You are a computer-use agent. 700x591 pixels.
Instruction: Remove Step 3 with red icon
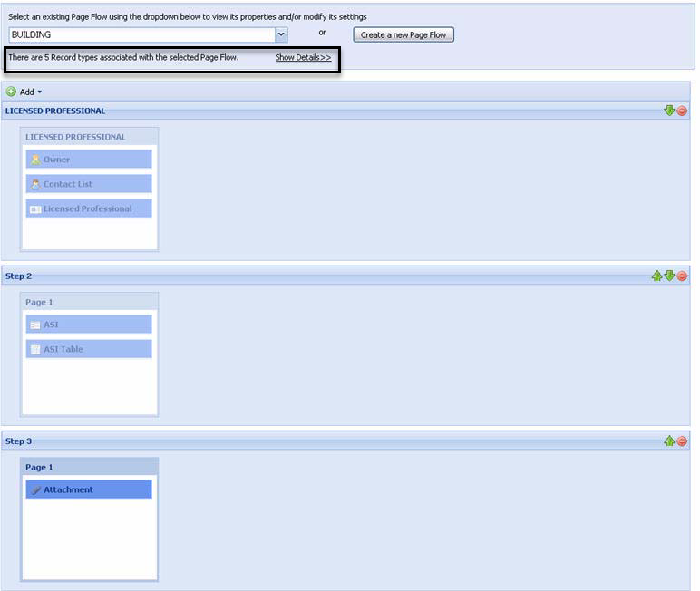click(682, 441)
